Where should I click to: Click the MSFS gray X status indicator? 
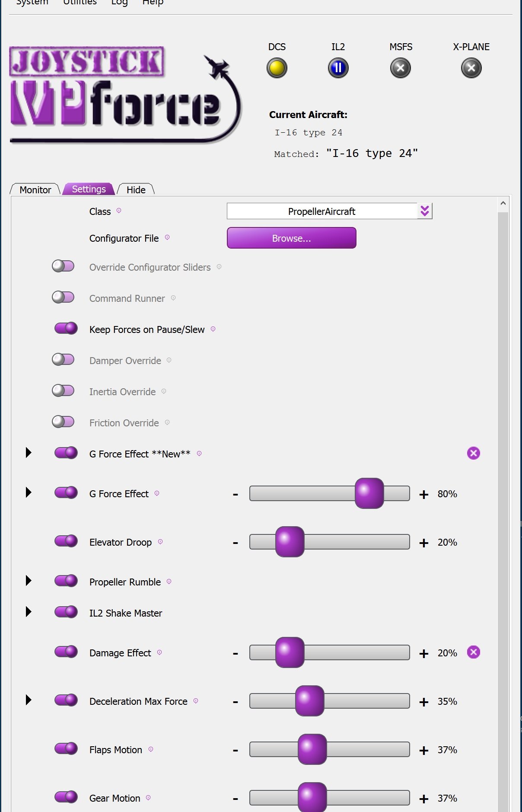401,68
